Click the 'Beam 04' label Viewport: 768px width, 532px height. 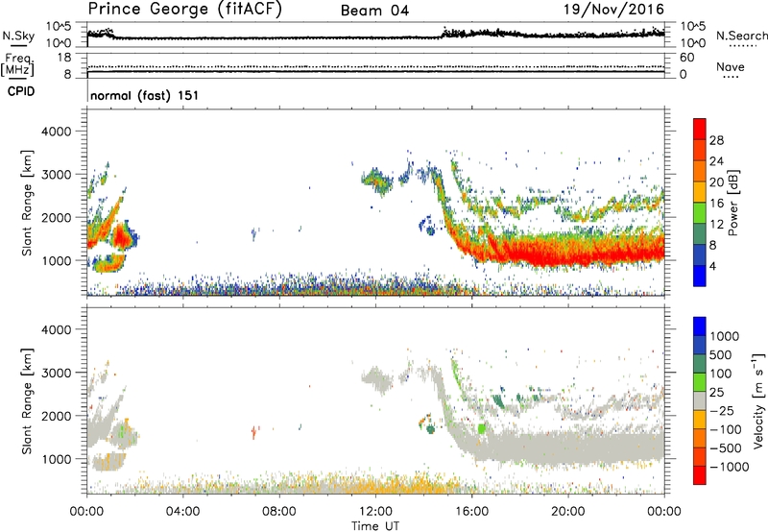click(x=374, y=11)
